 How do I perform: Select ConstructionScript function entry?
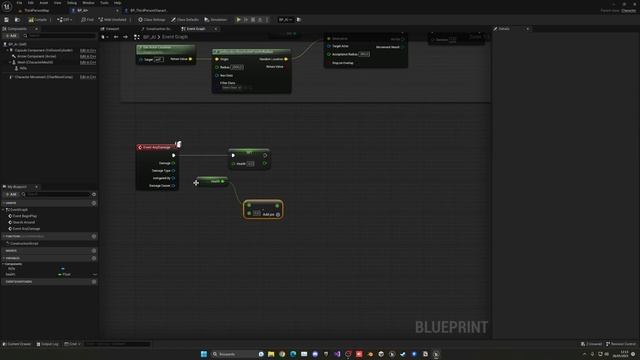tap(24, 243)
